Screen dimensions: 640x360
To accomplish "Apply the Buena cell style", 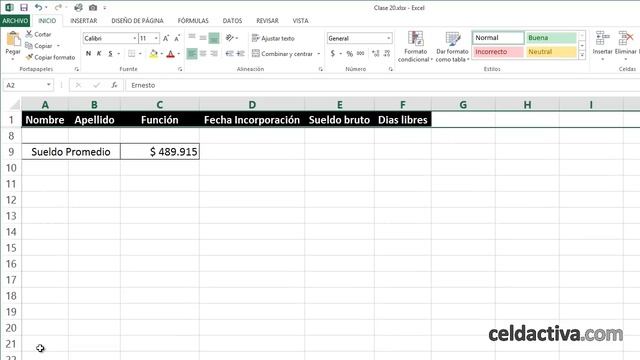I will [551, 38].
